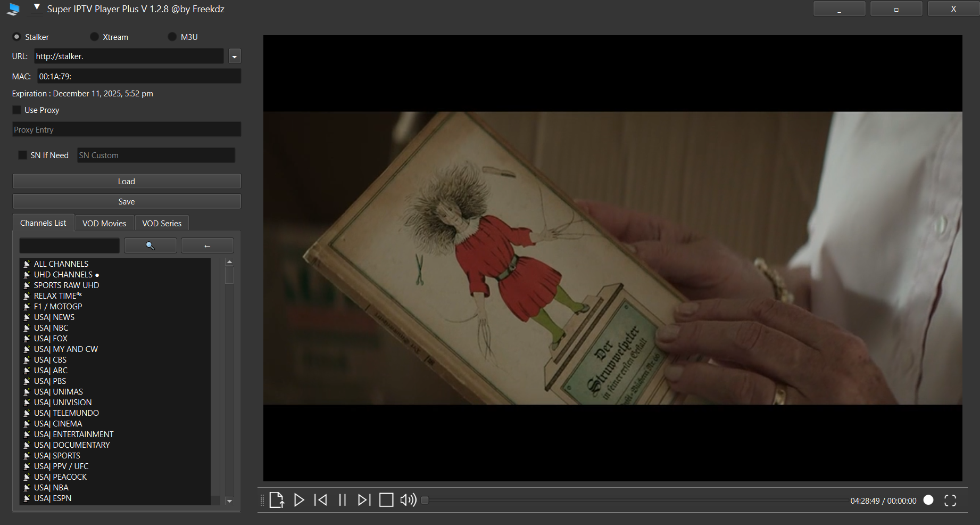Click the video playback area
This screenshot has width=980, height=525.
[612, 258]
